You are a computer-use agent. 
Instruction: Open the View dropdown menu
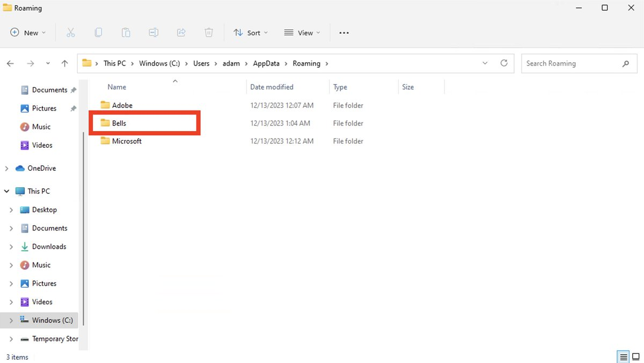tap(302, 33)
